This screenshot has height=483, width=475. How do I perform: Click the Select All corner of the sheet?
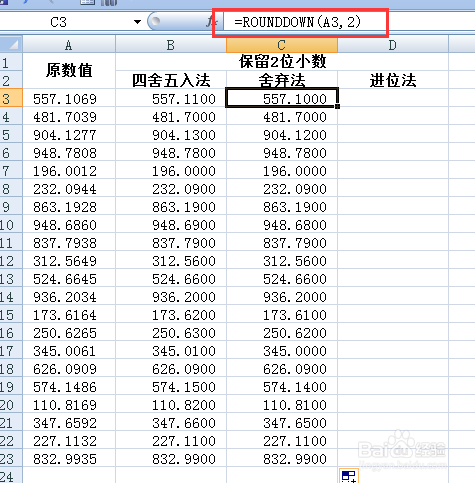click(x=11, y=45)
